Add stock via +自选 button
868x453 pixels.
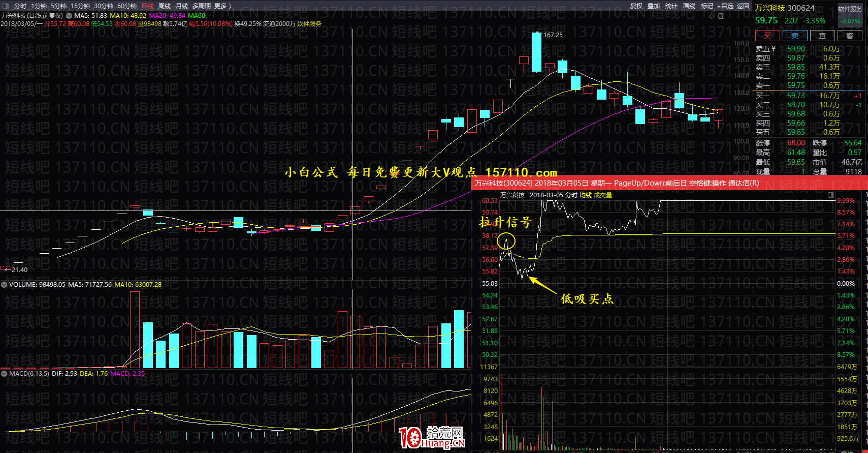coord(725,6)
